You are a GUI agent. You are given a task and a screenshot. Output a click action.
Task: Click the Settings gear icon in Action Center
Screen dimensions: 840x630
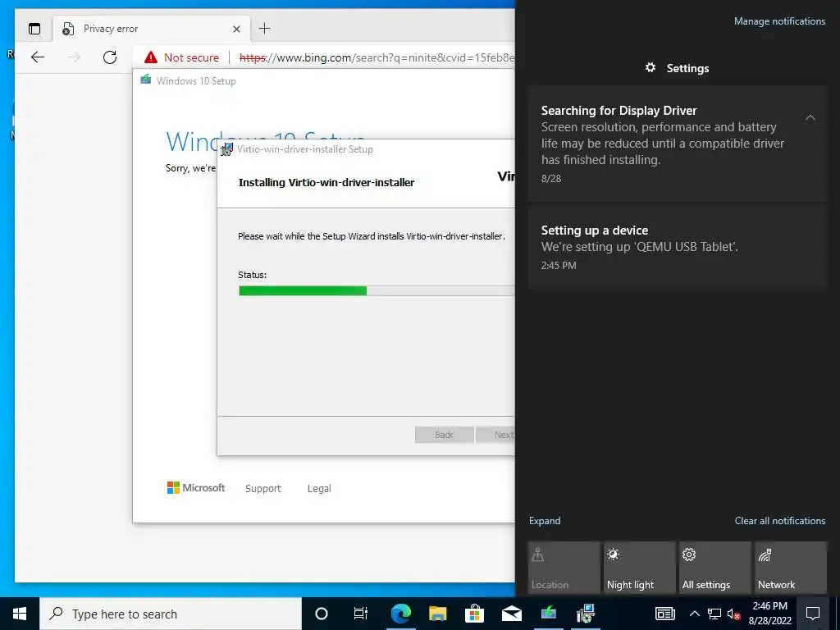coord(651,67)
